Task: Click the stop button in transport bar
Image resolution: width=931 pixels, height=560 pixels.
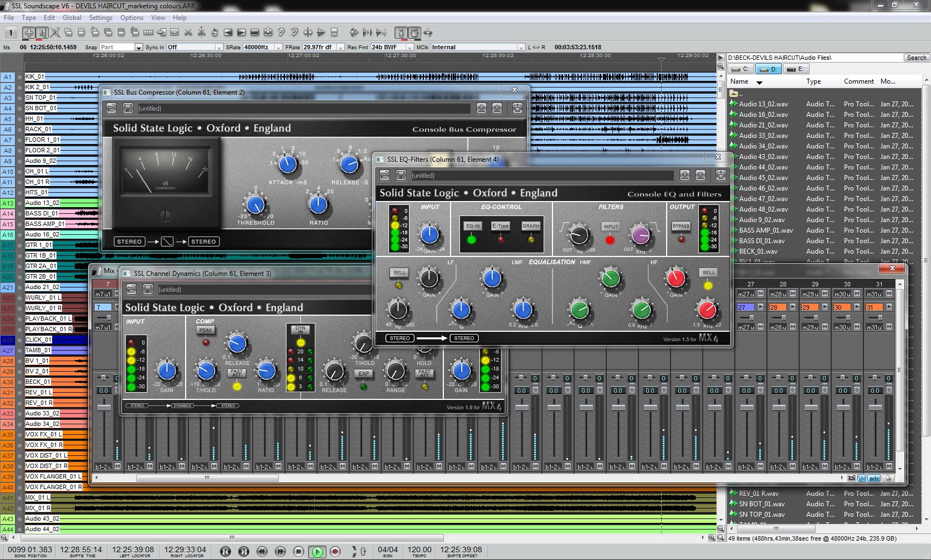Action: click(x=299, y=551)
